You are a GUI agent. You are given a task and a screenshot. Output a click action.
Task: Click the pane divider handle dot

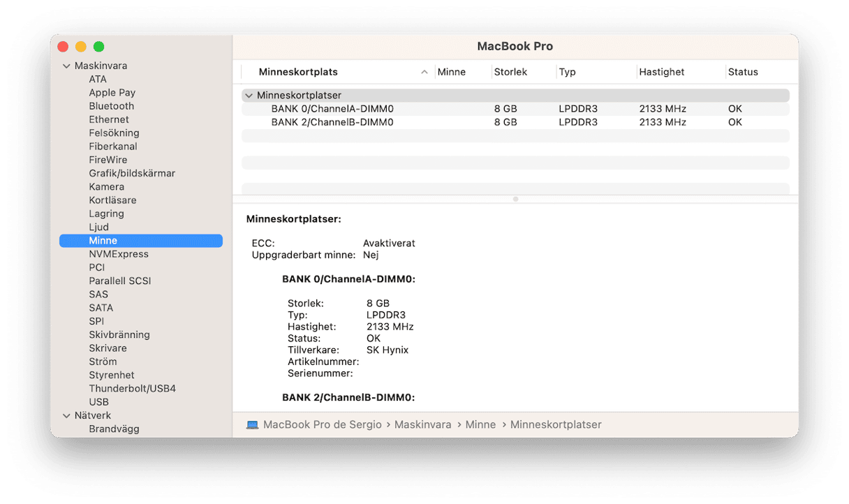[515, 200]
